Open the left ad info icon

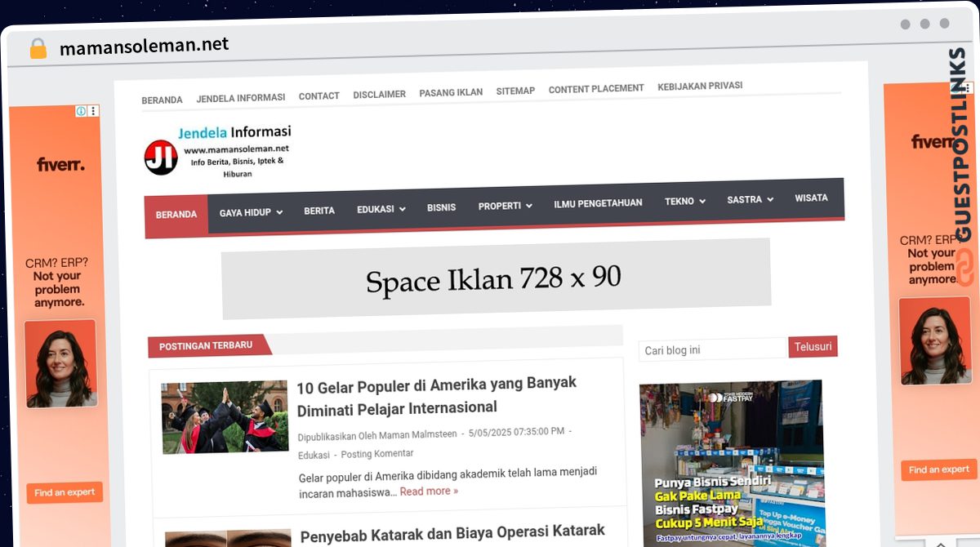pos(82,111)
